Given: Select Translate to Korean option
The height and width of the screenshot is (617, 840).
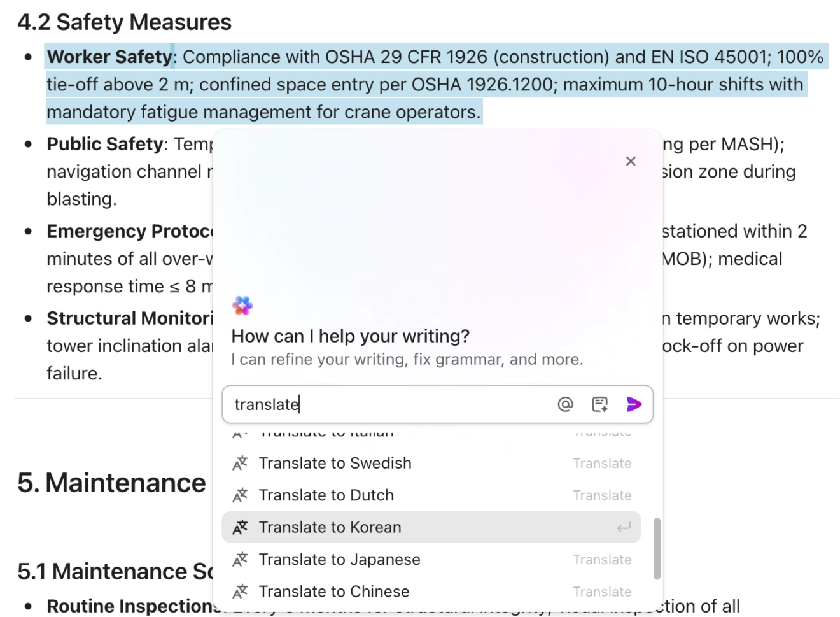Looking at the screenshot, I should pos(431,527).
